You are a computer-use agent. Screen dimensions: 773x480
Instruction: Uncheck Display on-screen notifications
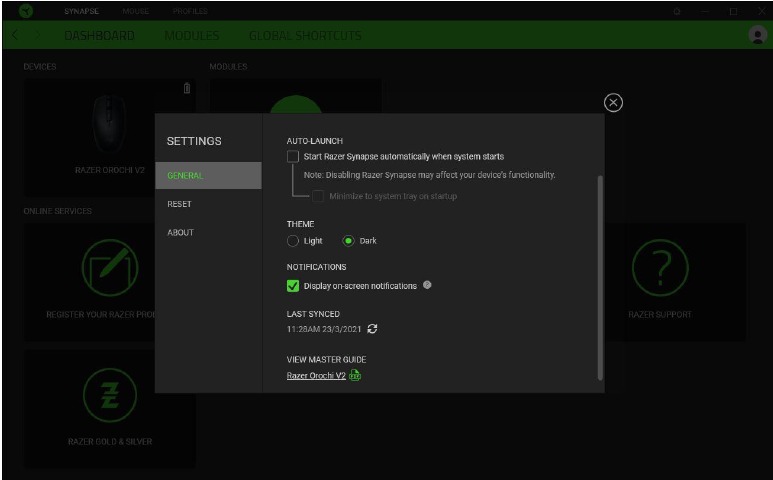(x=293, y=286)
